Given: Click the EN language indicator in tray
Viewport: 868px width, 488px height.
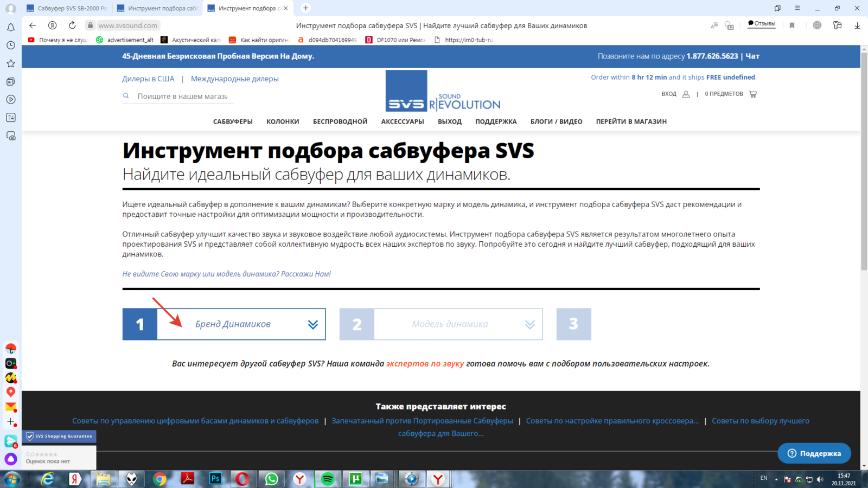Looking at the screenshot, I should click(764, 478).
